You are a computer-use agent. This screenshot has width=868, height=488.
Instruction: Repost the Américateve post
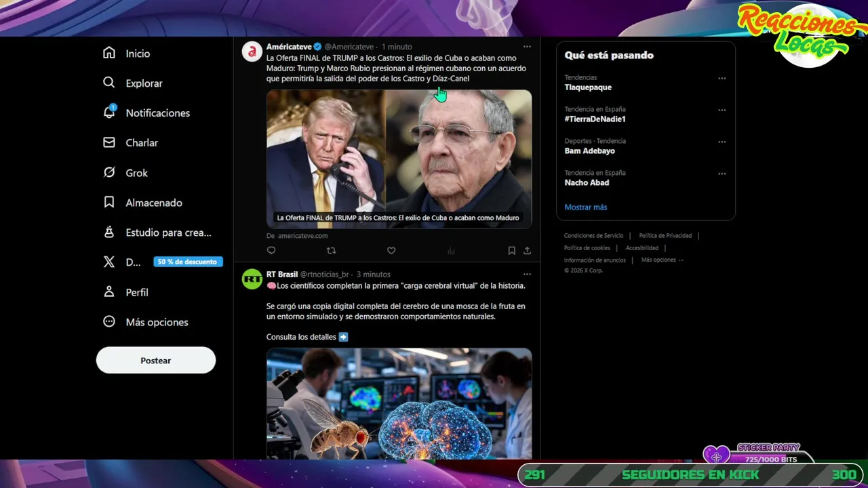[x=331, y=251]
